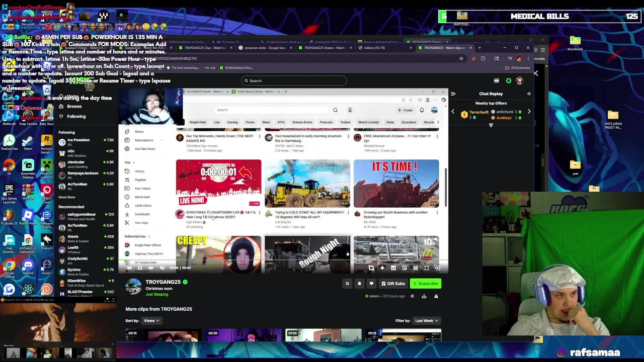Open Browse in the Kick sidebar
644x362 pixels.
pos(74,107)
